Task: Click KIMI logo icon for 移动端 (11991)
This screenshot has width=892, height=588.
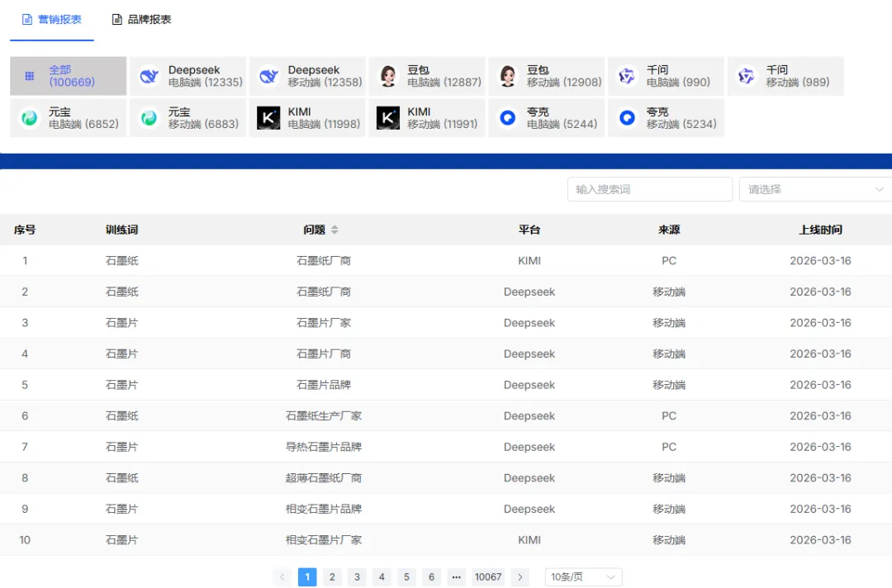Action: (388, 118)
